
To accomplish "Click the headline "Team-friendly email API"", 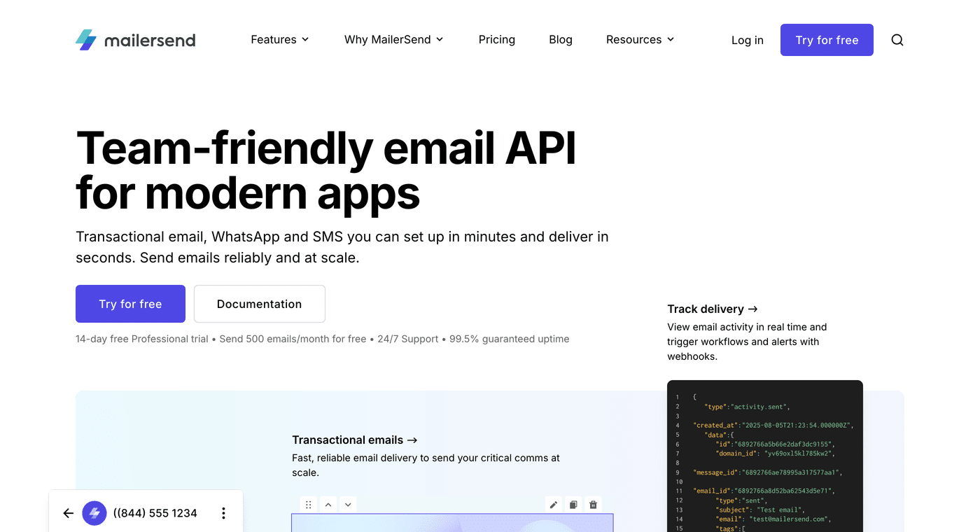I will [x=325, y=148].
